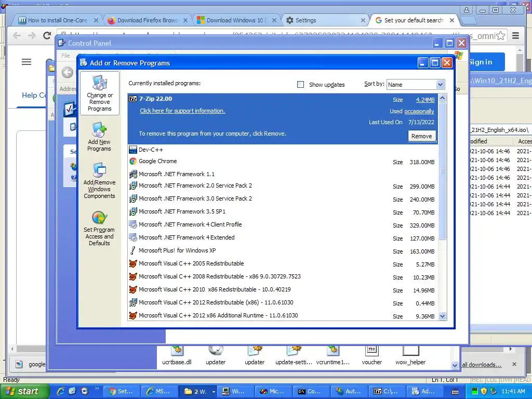Viewport: 532px width, 399px height.
Task: Click the Visual C++ 2008 Redistributable icon
Action: click(133, 276)
